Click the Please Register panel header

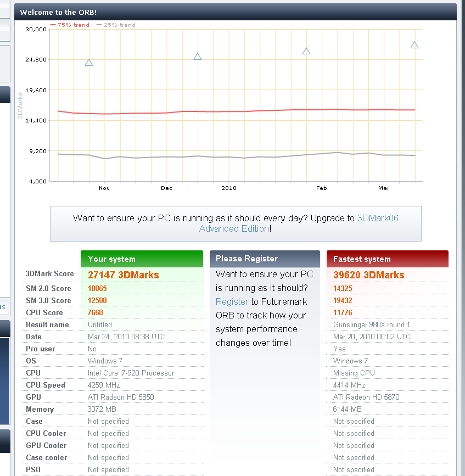tap(265, 259)
